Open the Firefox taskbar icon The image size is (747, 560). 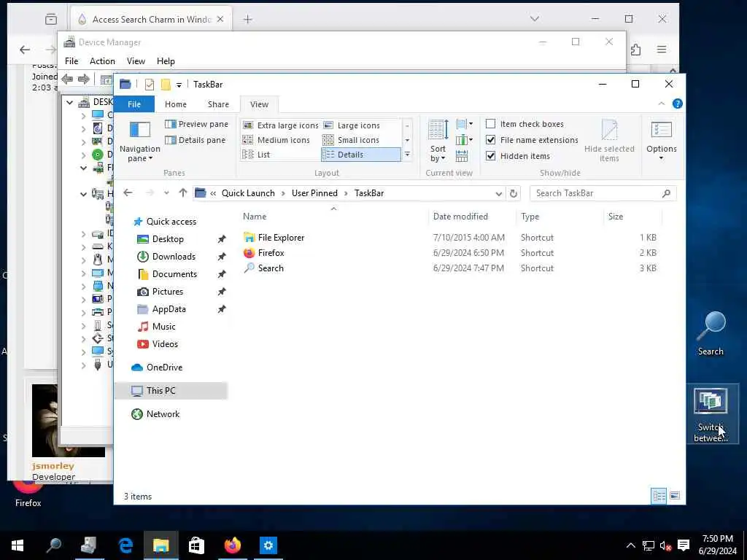pos(232,545)
